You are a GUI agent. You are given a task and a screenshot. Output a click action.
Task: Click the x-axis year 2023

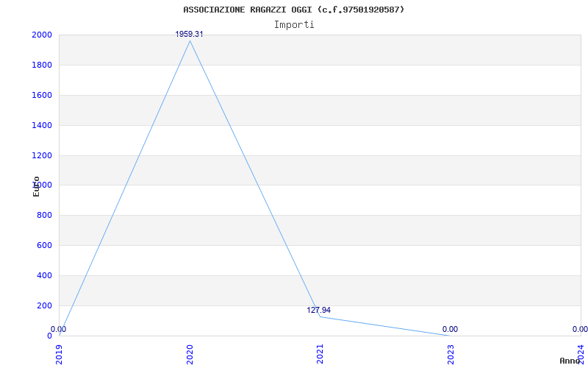tap(451, 354)
